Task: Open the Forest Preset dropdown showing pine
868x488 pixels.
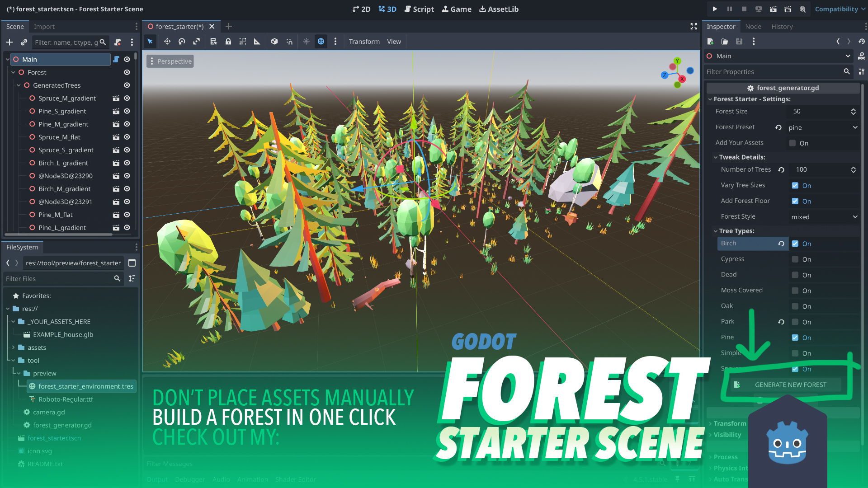Action: (x=823, y=127)
